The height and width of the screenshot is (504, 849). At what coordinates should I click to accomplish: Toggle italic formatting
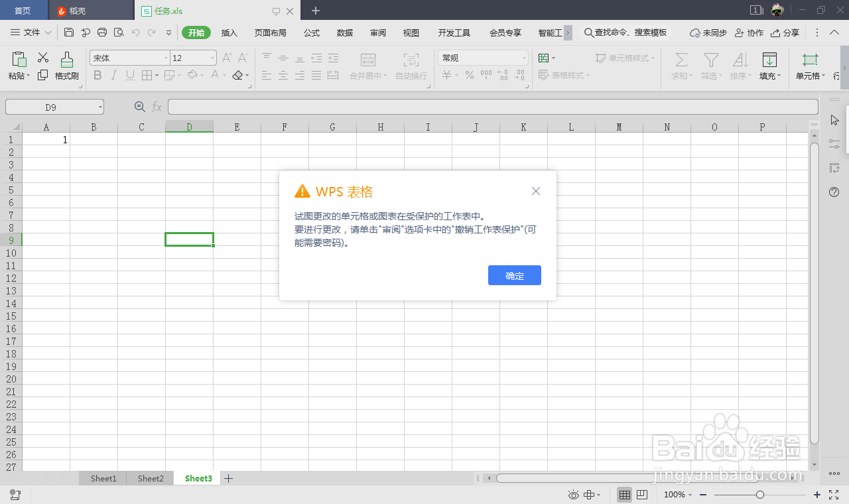point(113,75)
